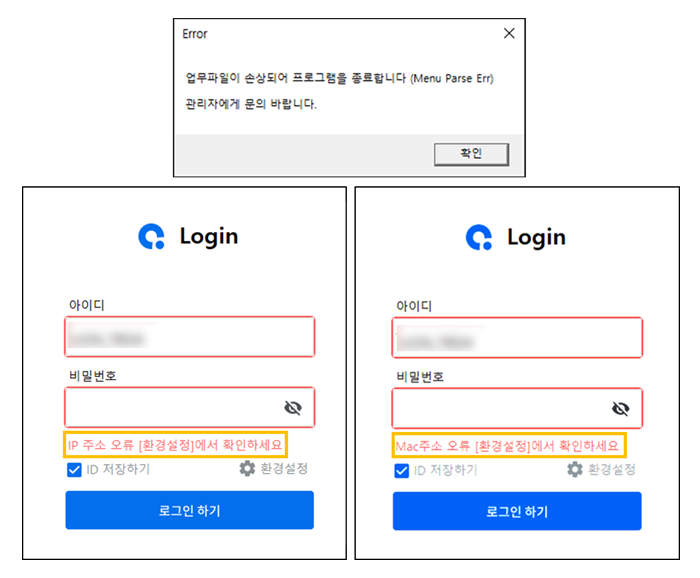
Task: Click the 아이디 field in left login
Action: [x=190, y=337]
